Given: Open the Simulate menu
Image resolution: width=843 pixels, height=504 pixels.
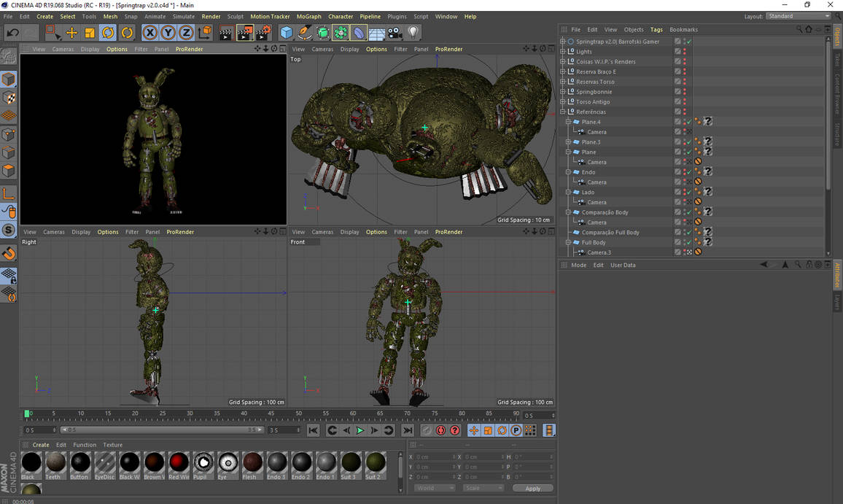Looking at the screenshot, I should point(183,17).
